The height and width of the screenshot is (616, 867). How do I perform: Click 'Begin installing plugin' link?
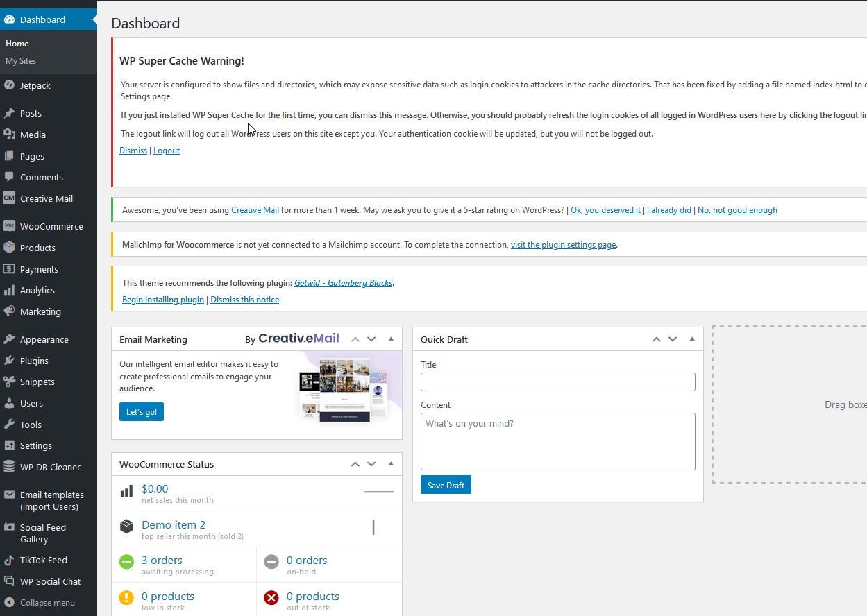point(163,300)
